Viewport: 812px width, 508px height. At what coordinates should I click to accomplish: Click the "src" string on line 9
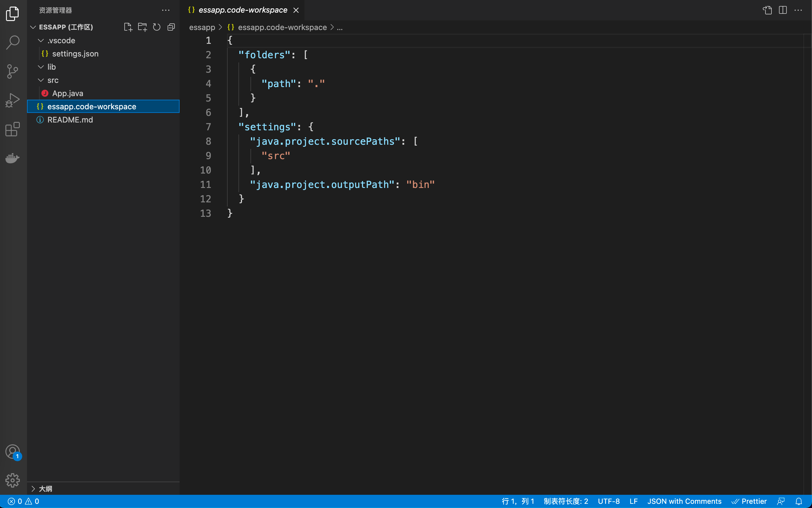[275, 156]
